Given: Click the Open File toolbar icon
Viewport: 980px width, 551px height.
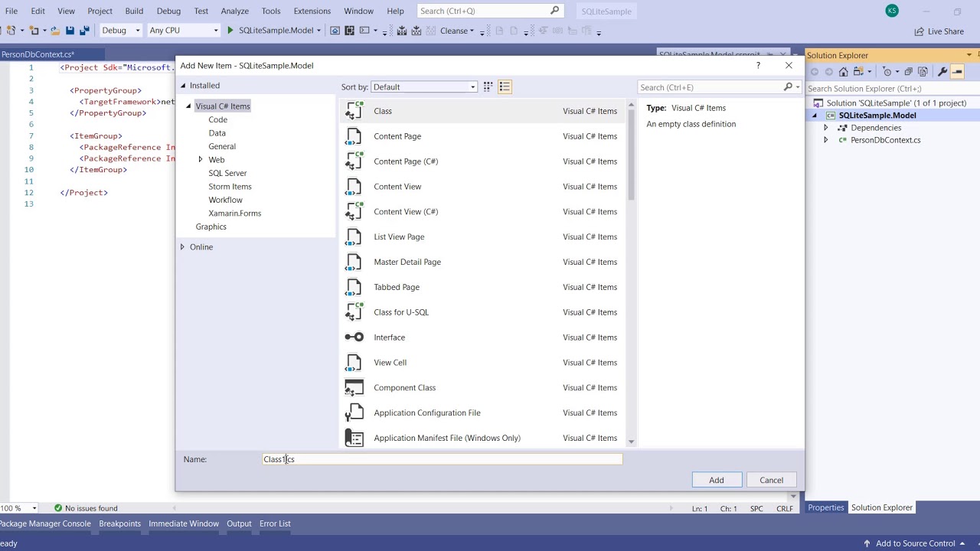Looking at the screenshot, I should click(55, 31).
